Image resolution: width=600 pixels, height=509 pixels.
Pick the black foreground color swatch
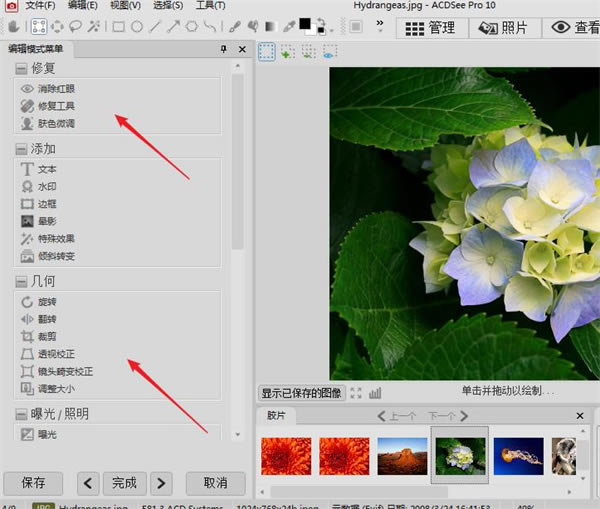pyautogui.click(x=305, y=24)
